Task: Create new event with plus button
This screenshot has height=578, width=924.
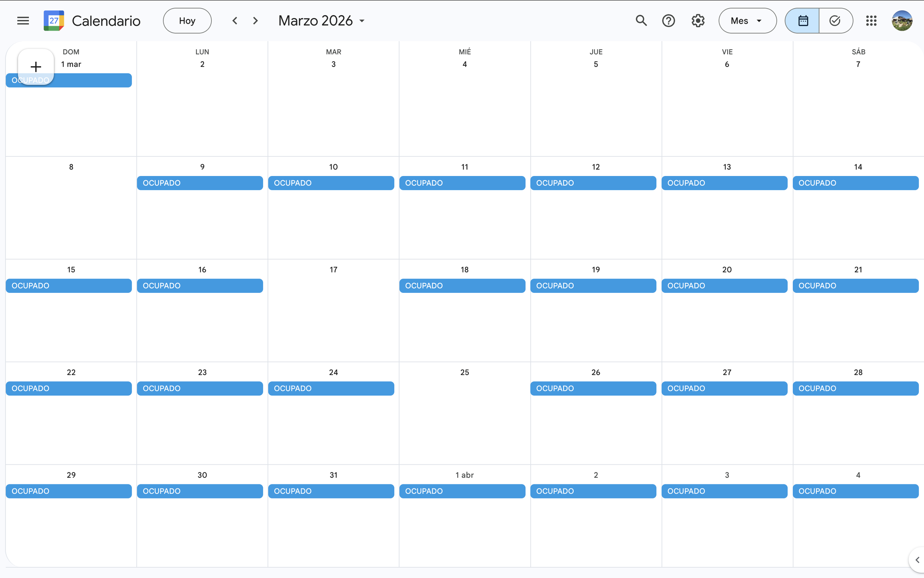Action: click(x=36, y=67)
